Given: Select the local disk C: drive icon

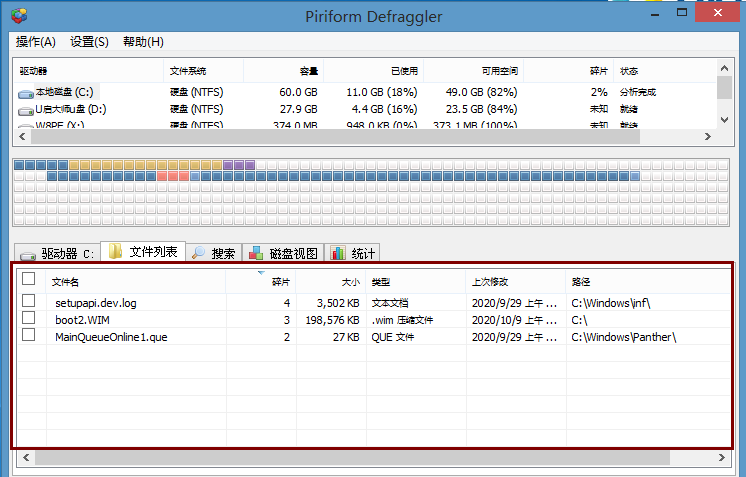Looking at the screenshot, I should [x=26, y=94].
